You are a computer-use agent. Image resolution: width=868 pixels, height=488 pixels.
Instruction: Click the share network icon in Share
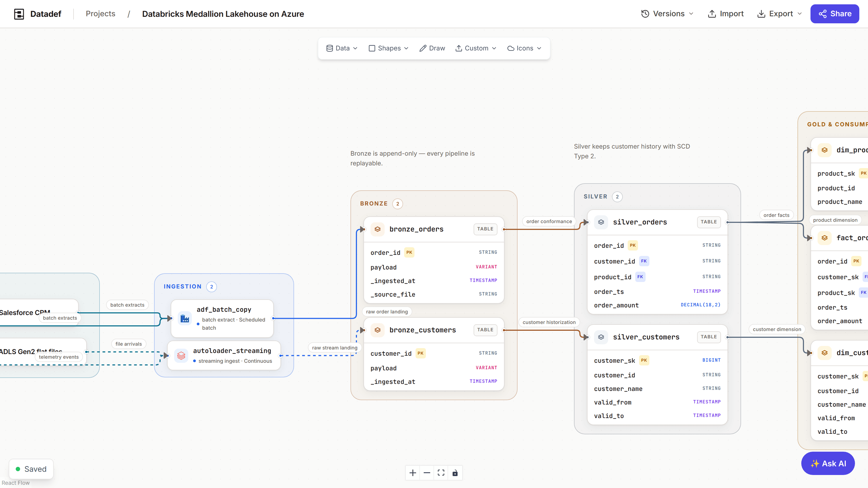pos(822,14)
